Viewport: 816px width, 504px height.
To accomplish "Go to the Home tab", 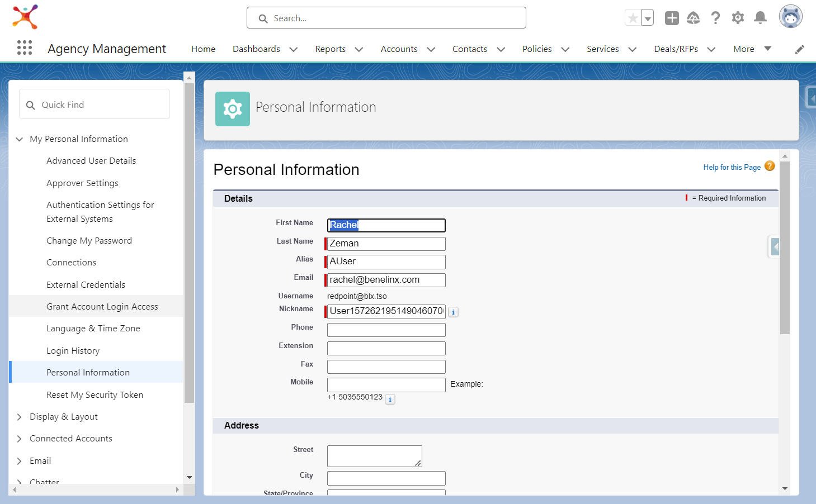I will pos(203,49).
